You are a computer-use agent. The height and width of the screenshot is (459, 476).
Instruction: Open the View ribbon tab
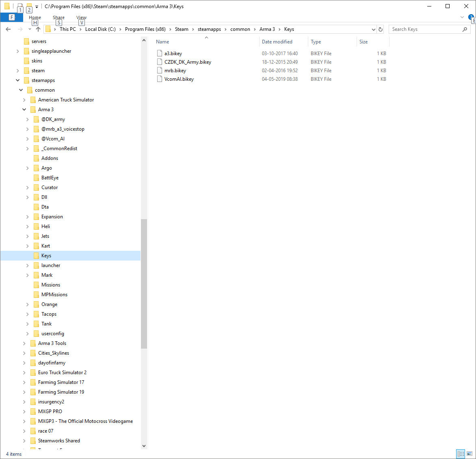click(81, 17)
